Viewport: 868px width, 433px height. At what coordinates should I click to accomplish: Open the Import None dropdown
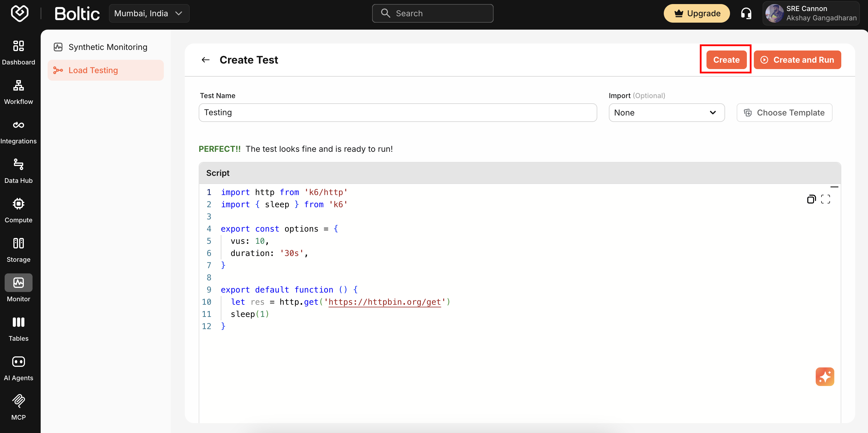pyautogui.click(x=666, y=113)
